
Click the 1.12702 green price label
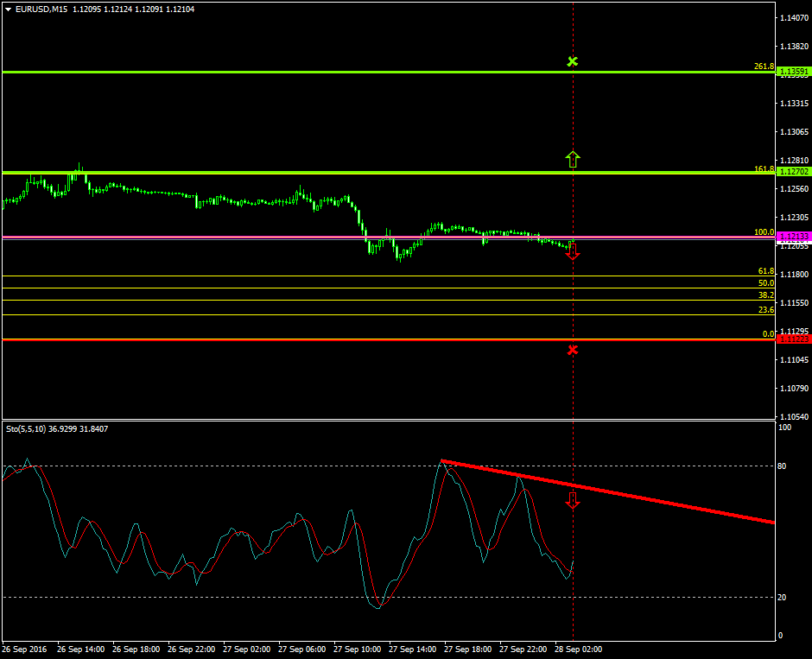(x=793, y=172)
